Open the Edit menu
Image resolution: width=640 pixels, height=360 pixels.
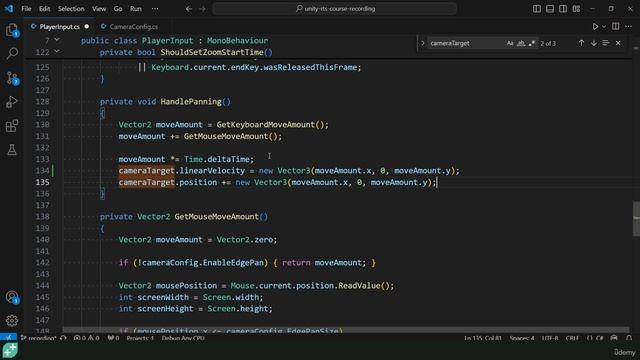44,8
